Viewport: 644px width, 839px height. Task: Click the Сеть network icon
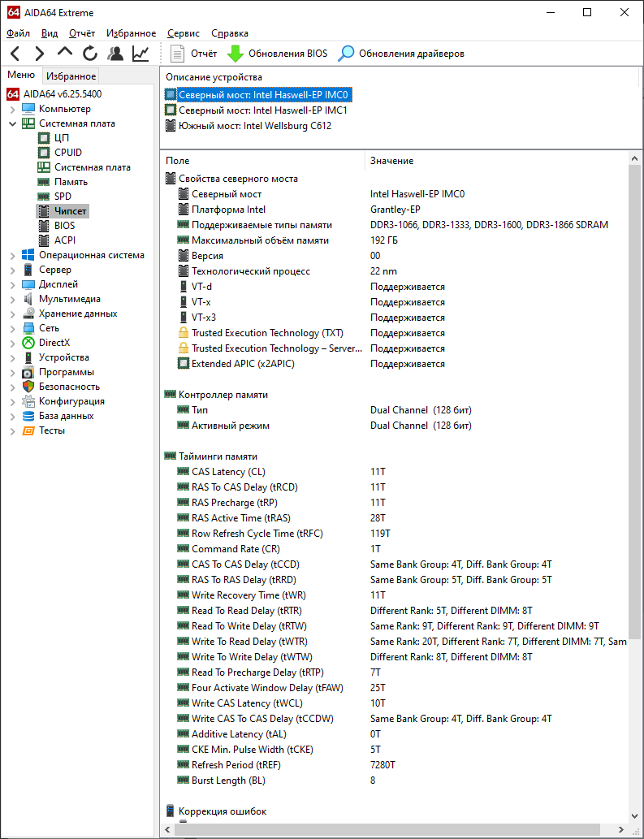pos(28,328)
